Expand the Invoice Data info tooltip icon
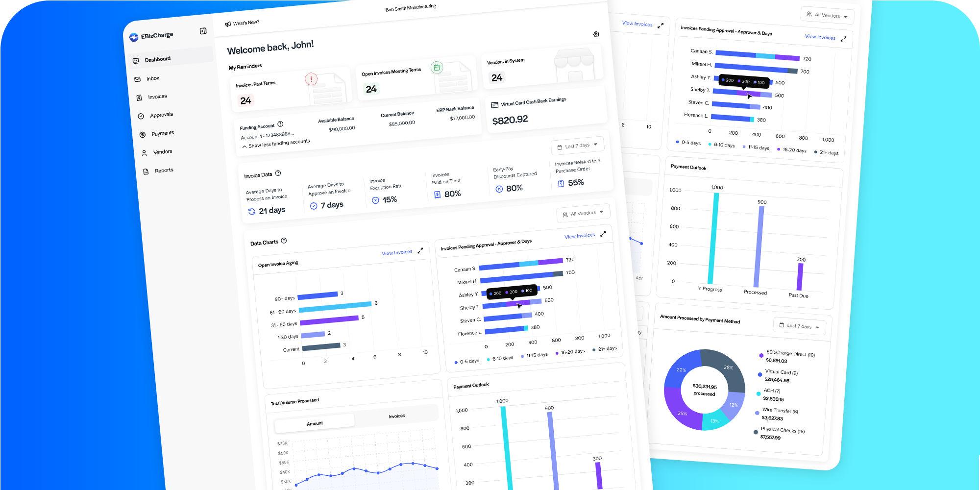 (278, 173)
